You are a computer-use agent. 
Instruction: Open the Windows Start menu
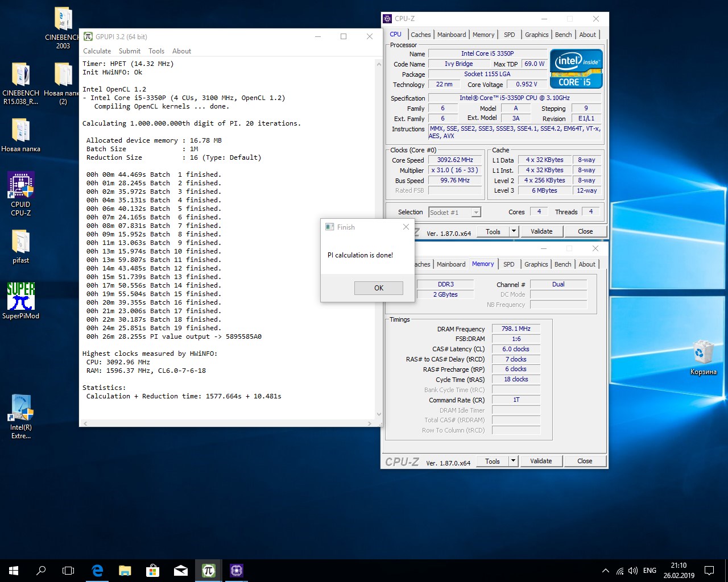point(14,571)
